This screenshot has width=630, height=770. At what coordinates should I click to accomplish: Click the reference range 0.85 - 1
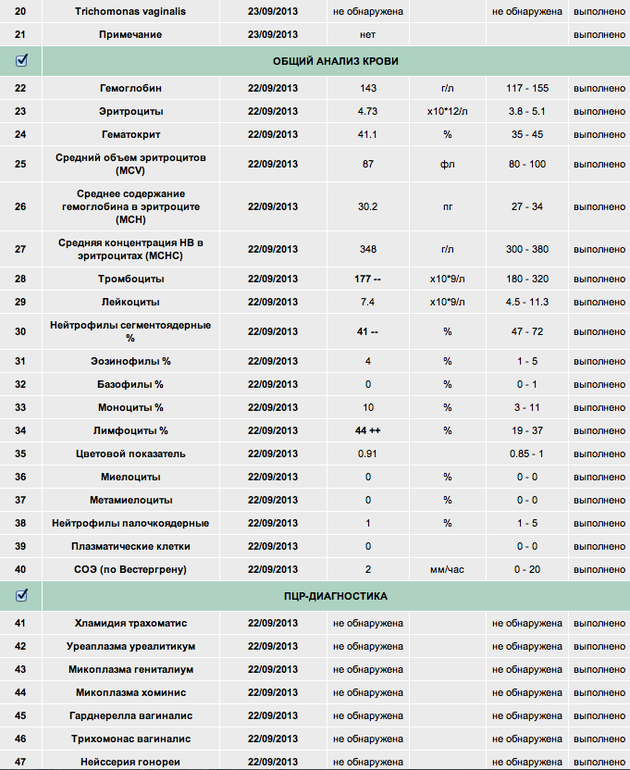tap(527, 454)
